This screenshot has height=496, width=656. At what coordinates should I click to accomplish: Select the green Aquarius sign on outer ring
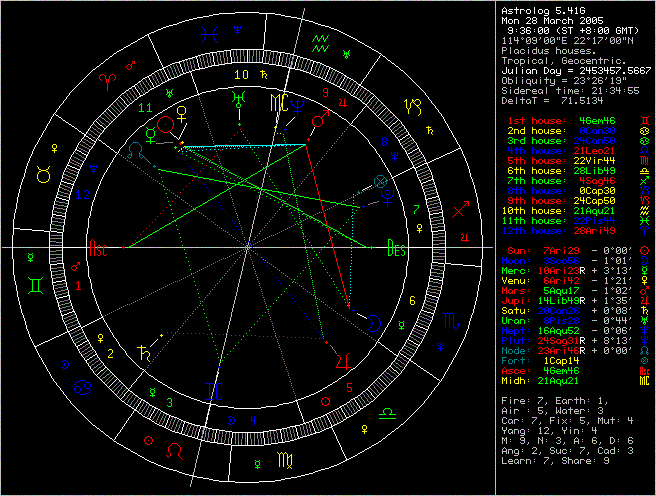(x=320, y=41)
